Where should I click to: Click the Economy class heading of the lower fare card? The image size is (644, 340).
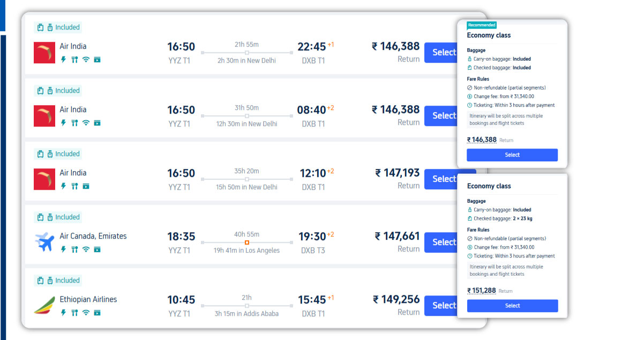489,186
